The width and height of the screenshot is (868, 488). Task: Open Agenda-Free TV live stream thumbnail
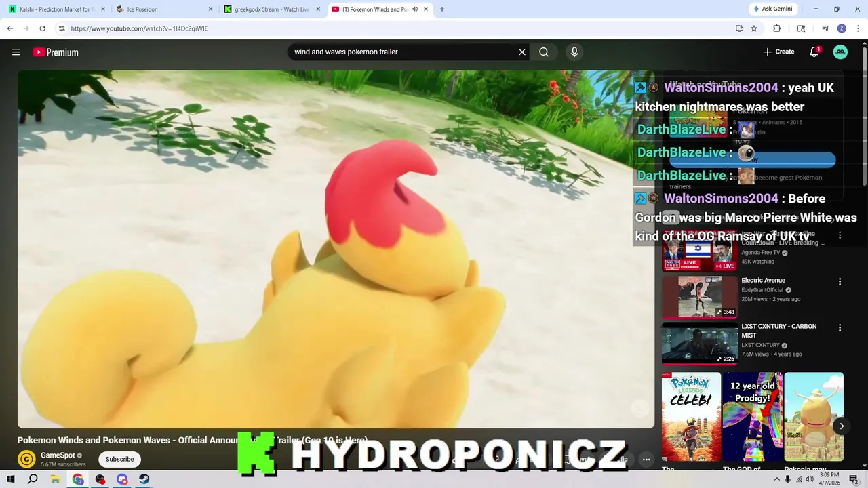(x=700, y=251)
